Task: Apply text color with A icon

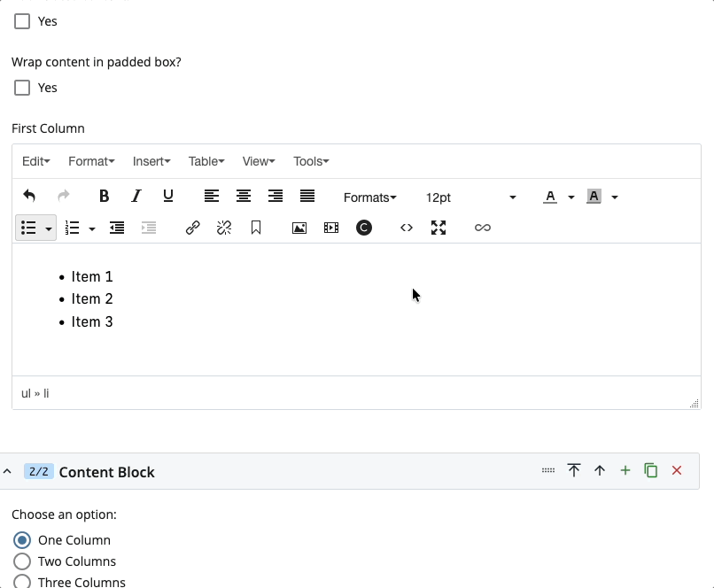Action: [x=550, y=197]
